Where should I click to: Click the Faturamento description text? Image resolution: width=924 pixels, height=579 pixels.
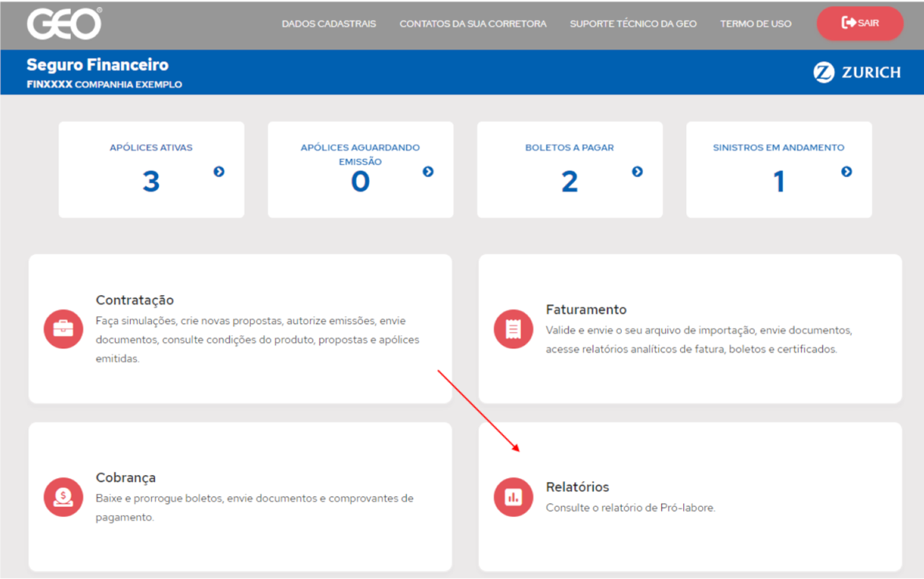(699, 340)
